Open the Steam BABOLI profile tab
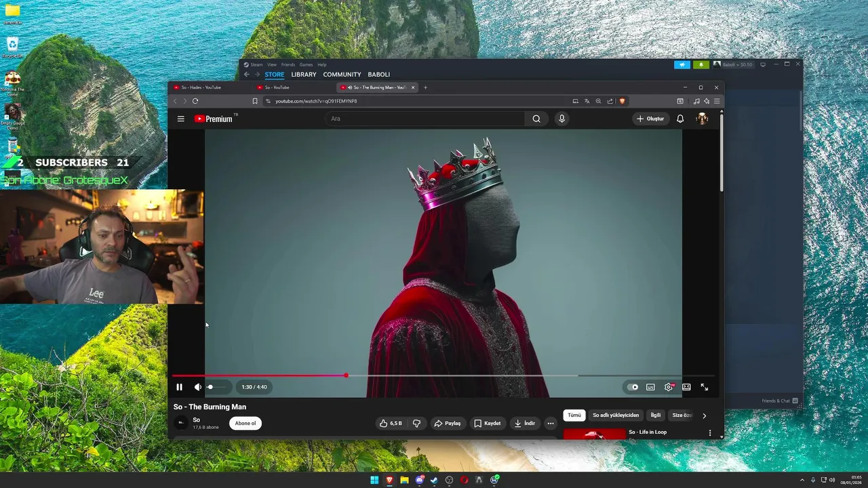This screenshot has height=488, width=868. pos(379,75)
